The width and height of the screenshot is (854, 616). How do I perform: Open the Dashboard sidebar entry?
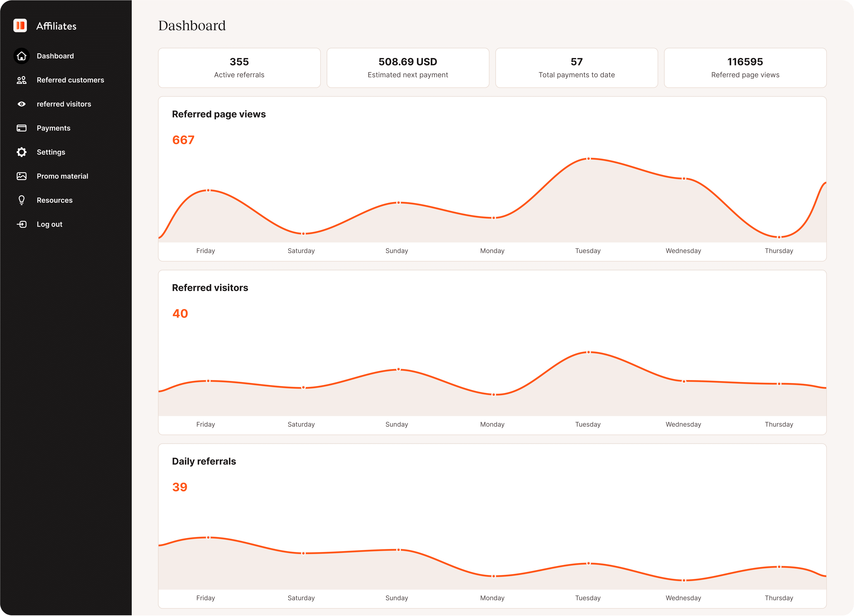click(x=55, y=56)
